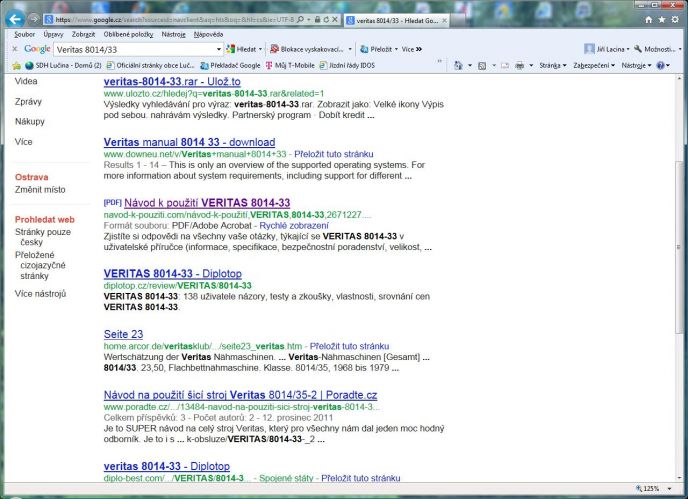Viewport: 688px width, 499px height.
Task: Refresh the page with the reload icon
Action: click(x=326, y=20)
